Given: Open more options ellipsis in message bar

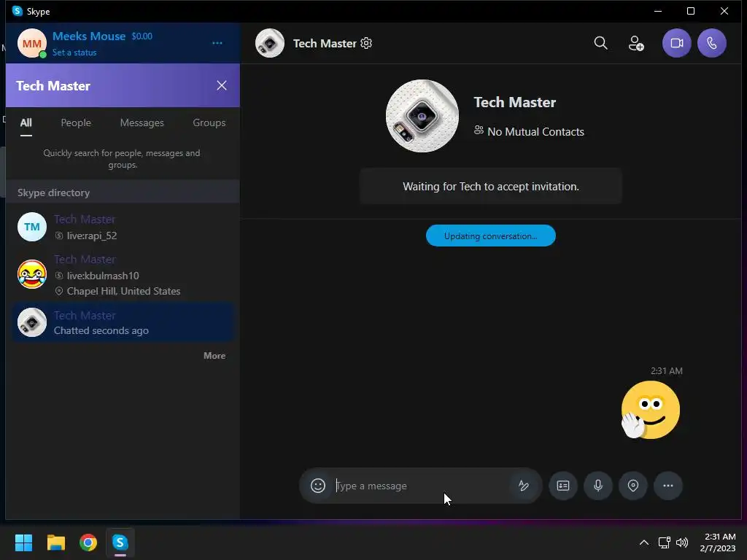Looking at the screenshot, I should coord(668,486).
